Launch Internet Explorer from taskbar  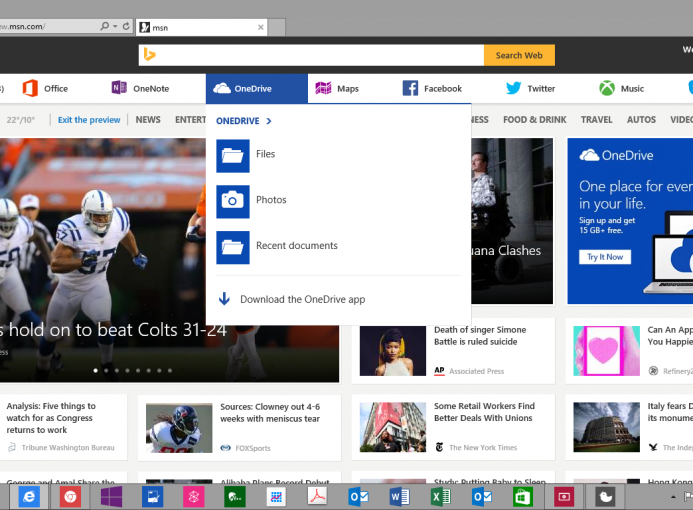(x=29, y=497)
